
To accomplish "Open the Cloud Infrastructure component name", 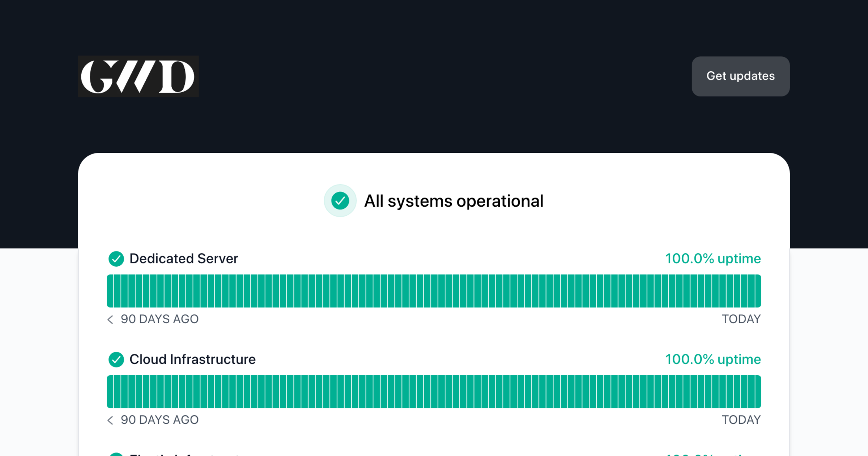I will click(x=192, y=359).
